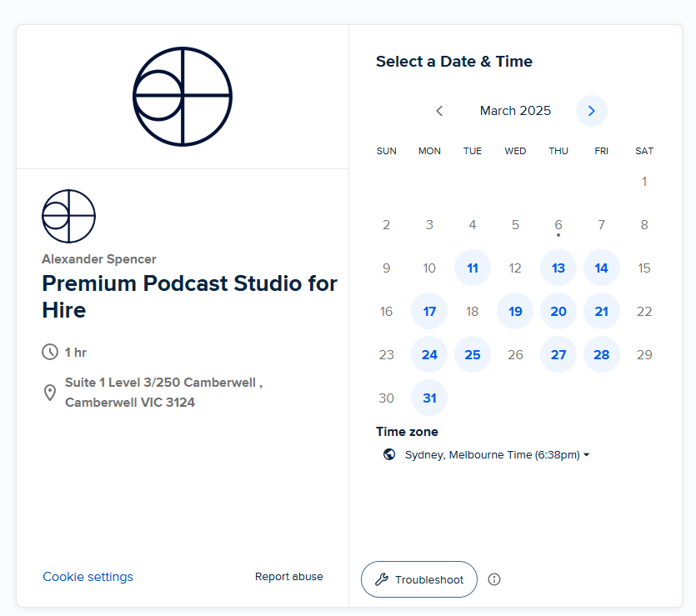Click unavailable date March 22
The width and height of the screenshot is (696, 616).
click(644, 311)
